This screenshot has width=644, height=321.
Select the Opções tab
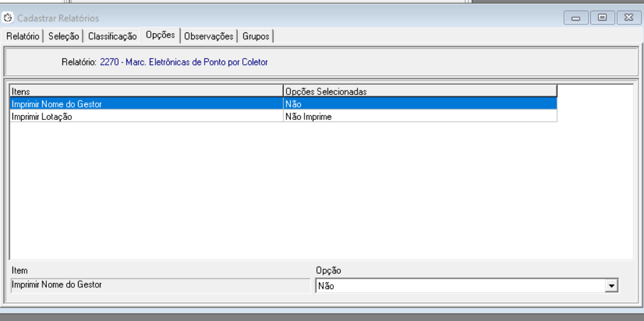tap(160, 35)
